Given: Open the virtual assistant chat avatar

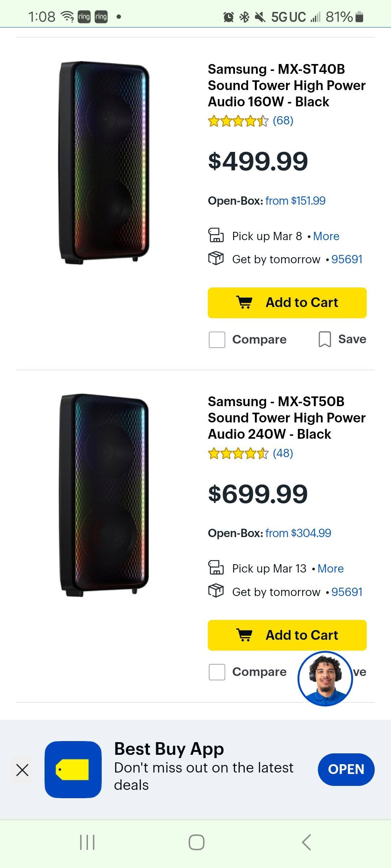Looking at the screenshot, I should (x=325, y=678).
